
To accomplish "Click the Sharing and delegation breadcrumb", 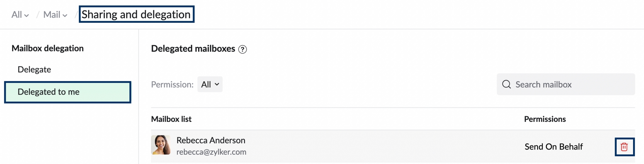I will coord(136,14).
